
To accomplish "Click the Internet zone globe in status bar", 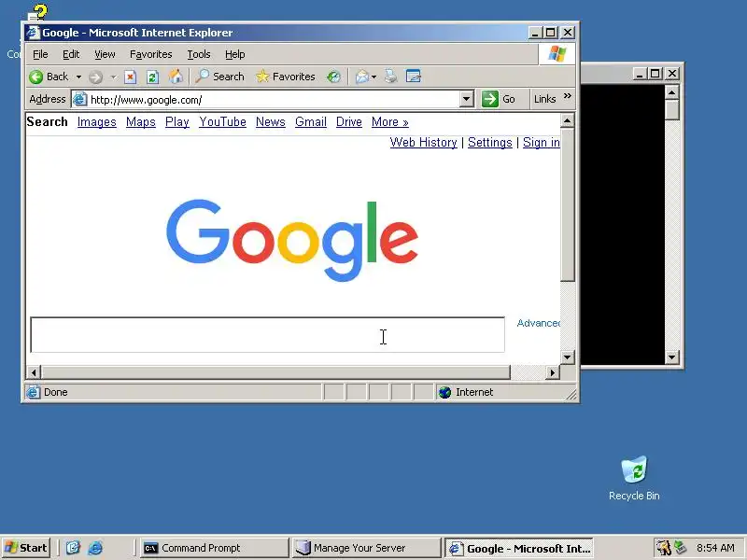I will (x=445, y=392).
